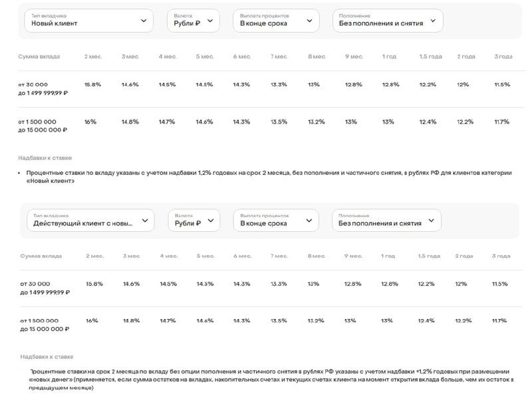Open the "Новый клиент" depositor type dropdown

click(x=89, y=21)
